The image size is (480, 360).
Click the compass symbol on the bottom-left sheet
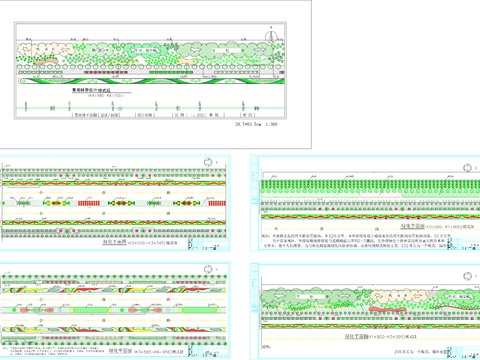coord(208,269)
